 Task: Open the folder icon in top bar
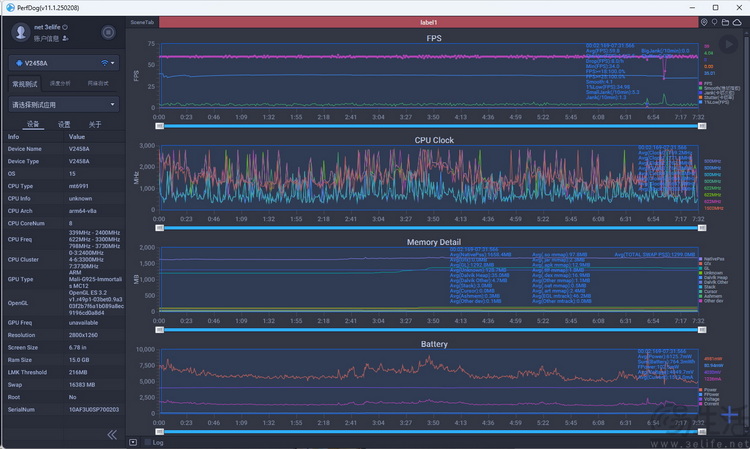(x=725, y=21)
